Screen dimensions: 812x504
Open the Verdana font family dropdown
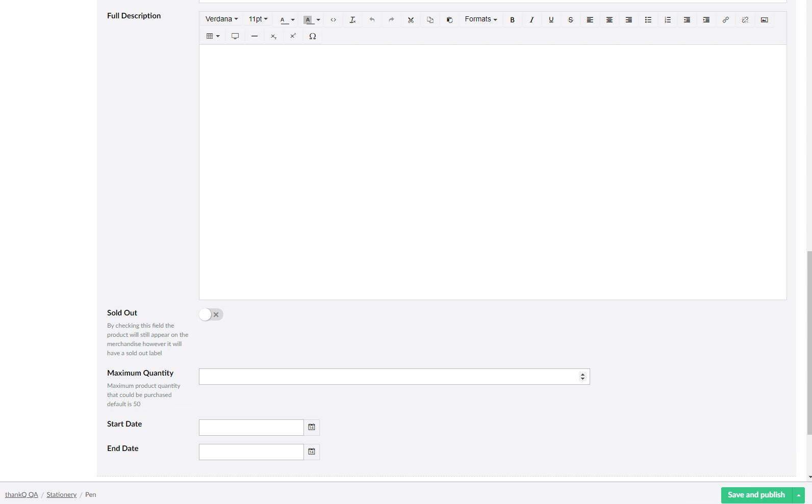pyautogui.click(x=221, y=19)
